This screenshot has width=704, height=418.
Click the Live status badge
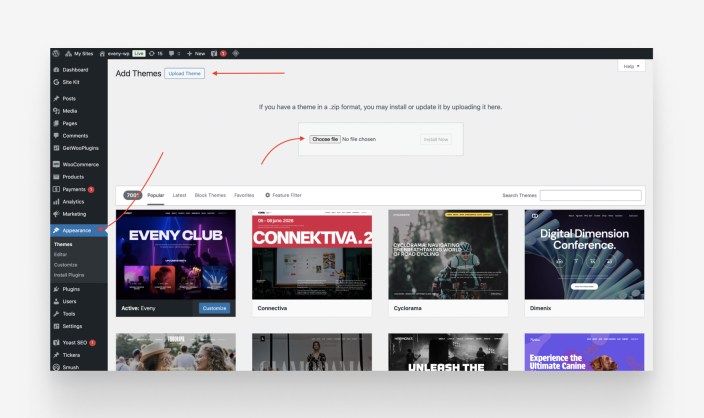139,53
